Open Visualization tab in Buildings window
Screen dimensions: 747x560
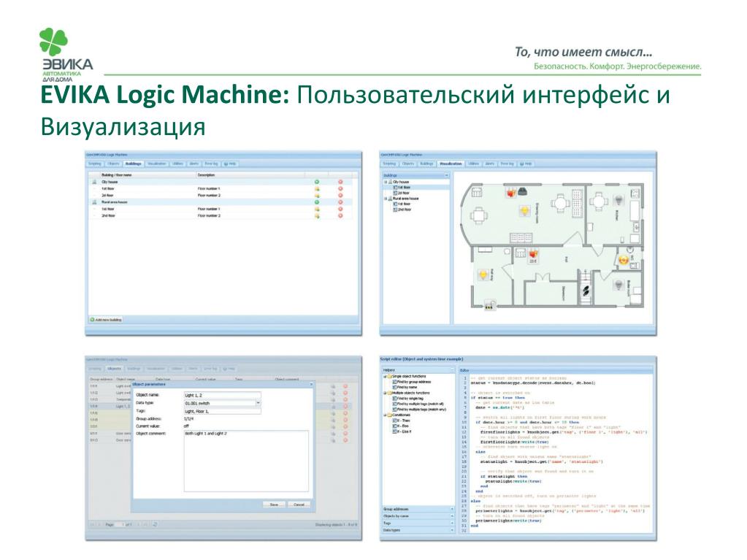point(157,164)
